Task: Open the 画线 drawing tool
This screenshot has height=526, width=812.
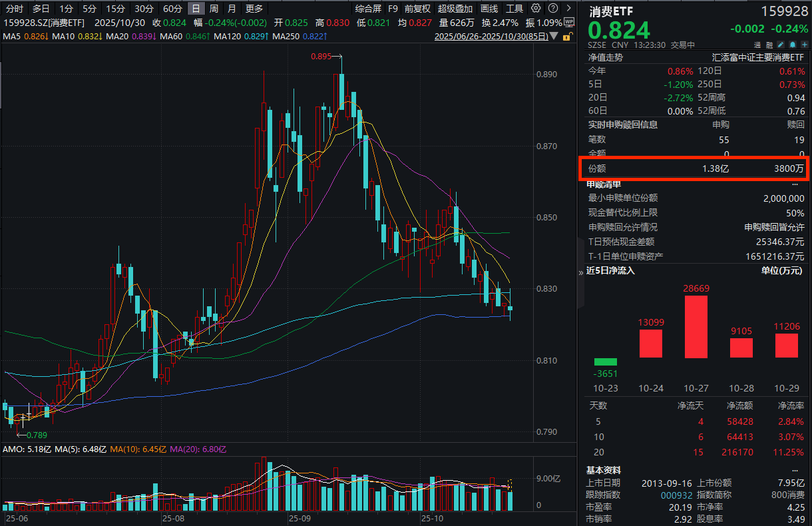Action: click(x=489, y=9)
